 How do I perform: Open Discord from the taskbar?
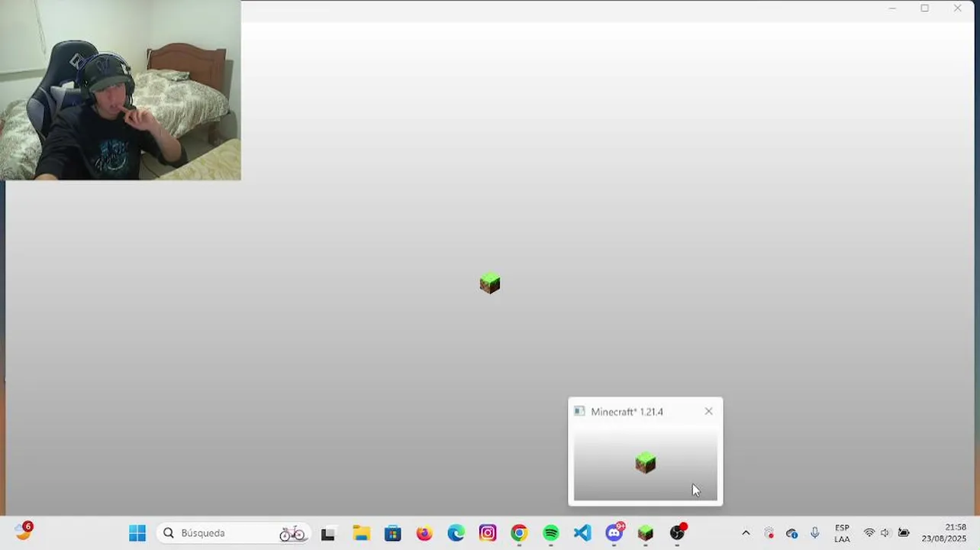pyautogui.click(x=614, y=532)
